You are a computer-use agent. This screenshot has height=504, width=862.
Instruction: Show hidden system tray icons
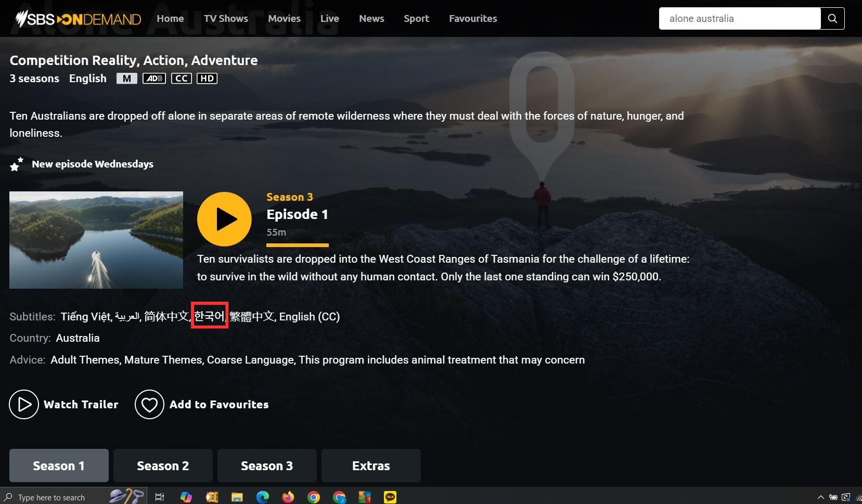[x=821, y=497]
